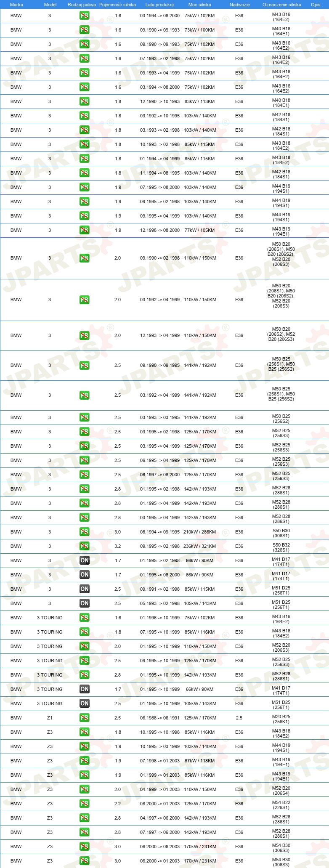Click the 04.1997 -> 06.2000 production years cell
The width and height of the screenshot is (329, 868).
pos(160,818)
